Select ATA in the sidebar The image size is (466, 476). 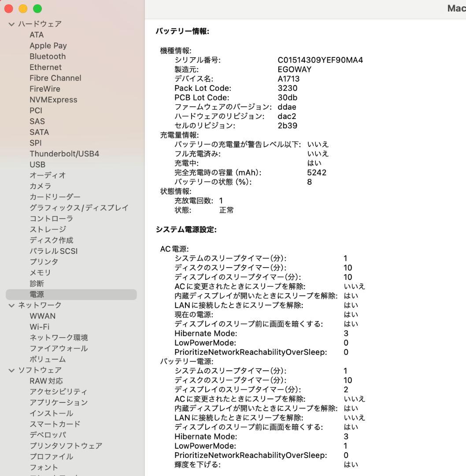(37, 35)
